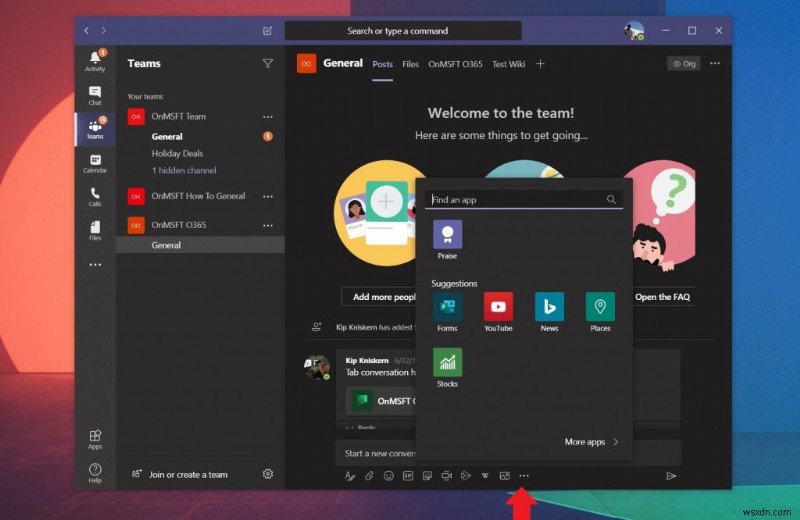Click the Stream icon in compose bar

465,476
